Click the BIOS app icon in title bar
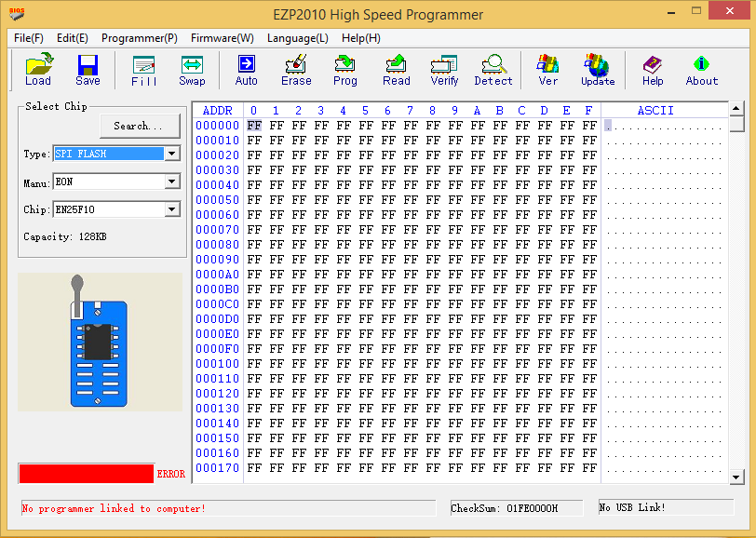Viewport: 756px width, 538px height. pyautogui.click(x=17, y=13)
